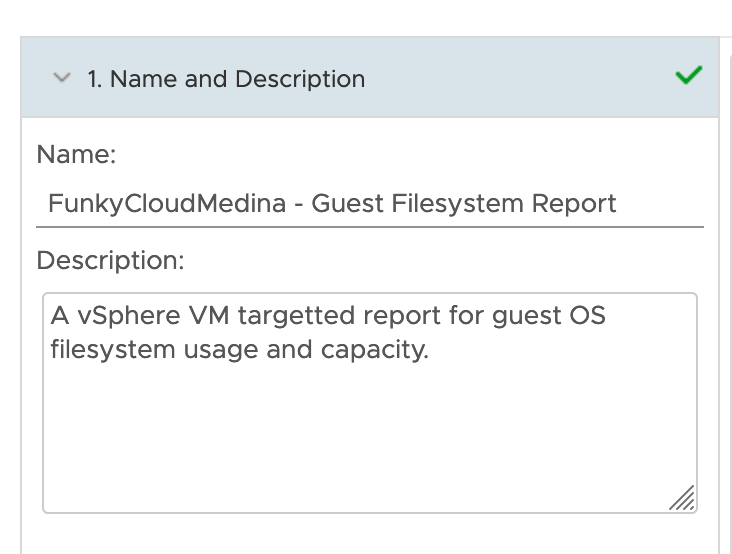Click the word 'capacity.' in the description

click(375, 350)
